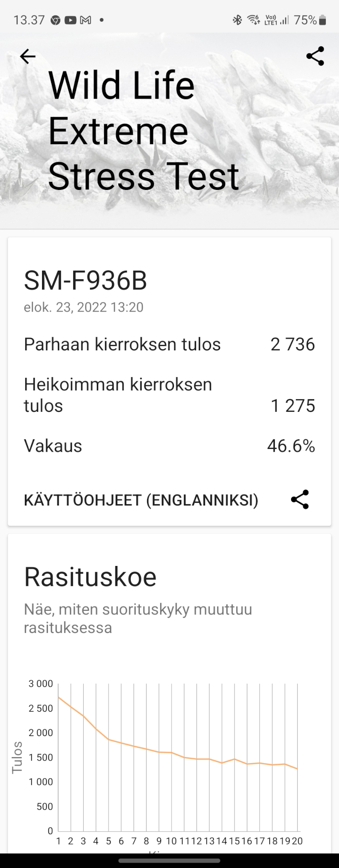The height and width of the screenshot is (868, 339).
Task: Tap the Heikoimman kierroksen tulos value 1 275
Action: pyautogui.click(x=292, y=406)
